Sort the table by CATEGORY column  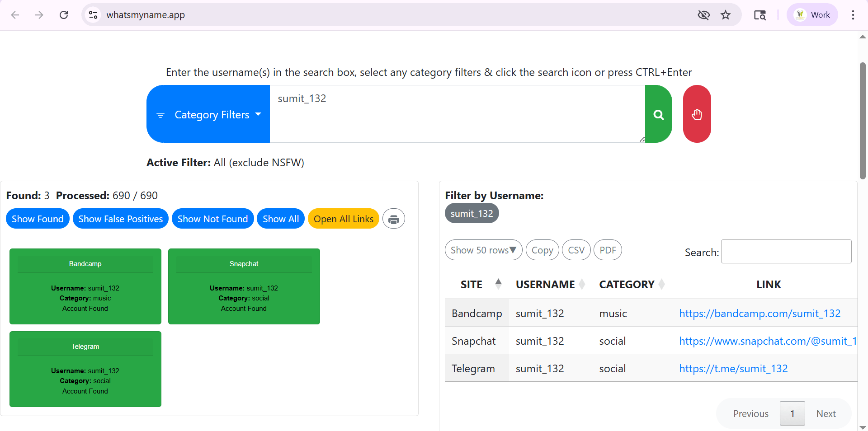632,285
